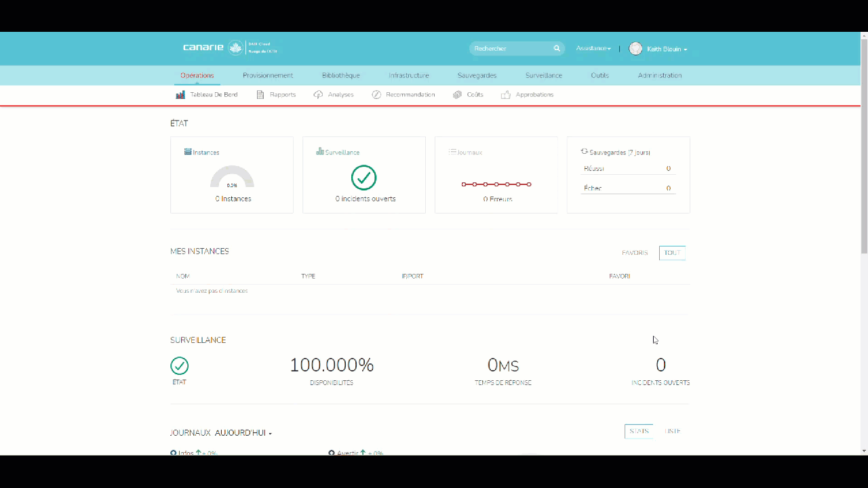Open the Assistance dropdown menu
The image size is (868, 488).
pos(593,49)
